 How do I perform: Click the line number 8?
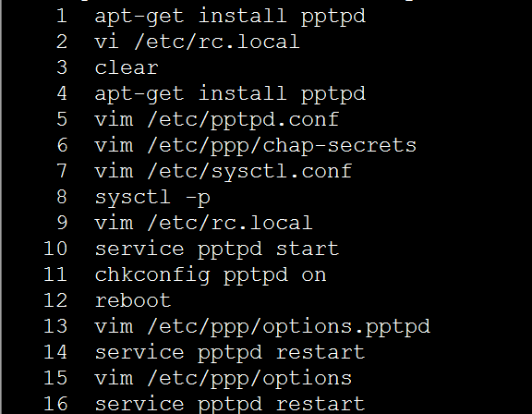point(62,197)
